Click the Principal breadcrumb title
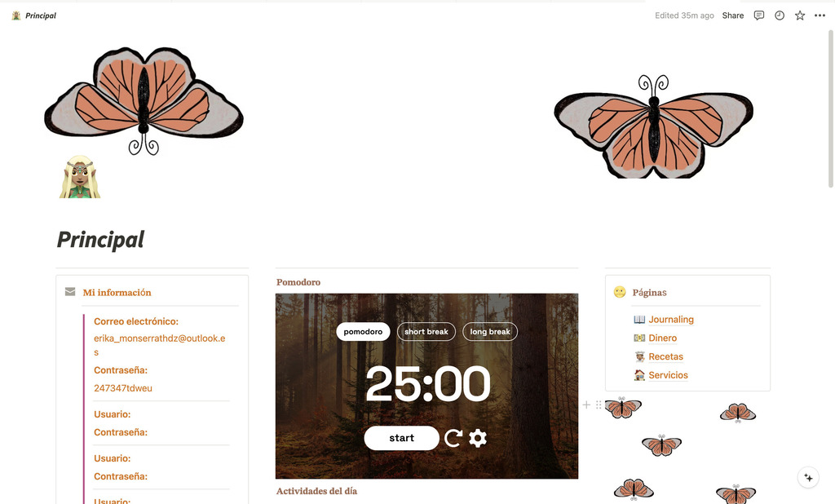The height and width of the screenshot is (504, 835). point(41,15)
